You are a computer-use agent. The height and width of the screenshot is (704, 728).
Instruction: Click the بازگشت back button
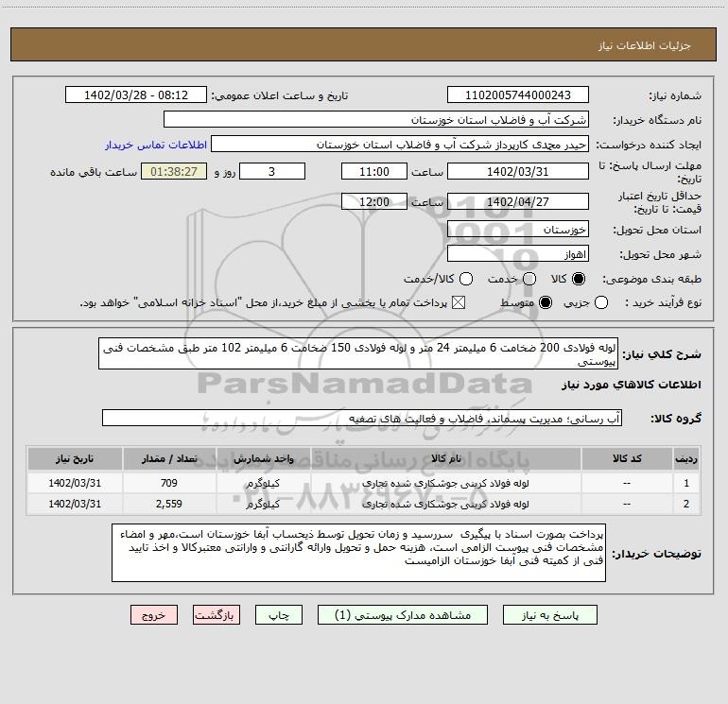pyautogui.click(x=217, y=615)
